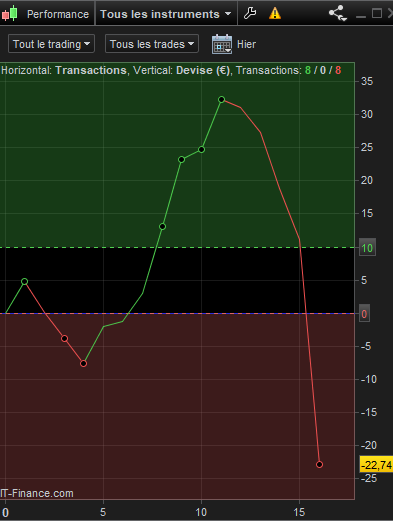
Task: Click the red losing trades count 8
Action: [x=338, y=70]
